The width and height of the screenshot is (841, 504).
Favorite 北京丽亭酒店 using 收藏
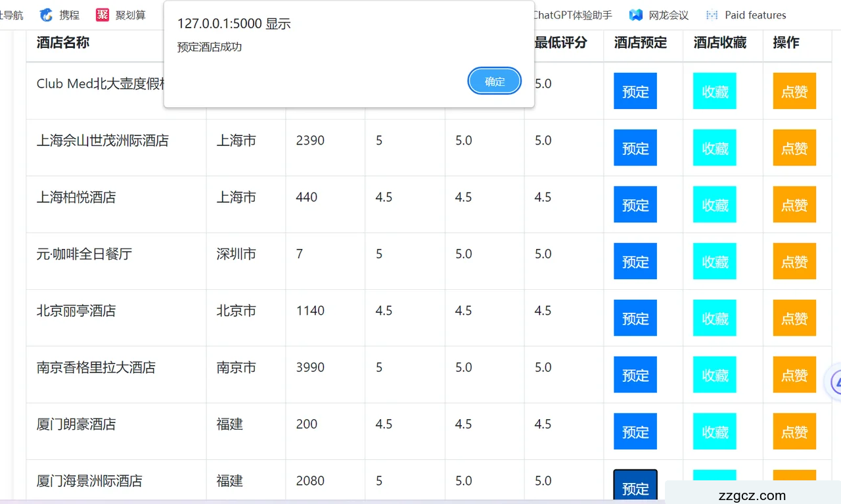[x=714, y=319]
